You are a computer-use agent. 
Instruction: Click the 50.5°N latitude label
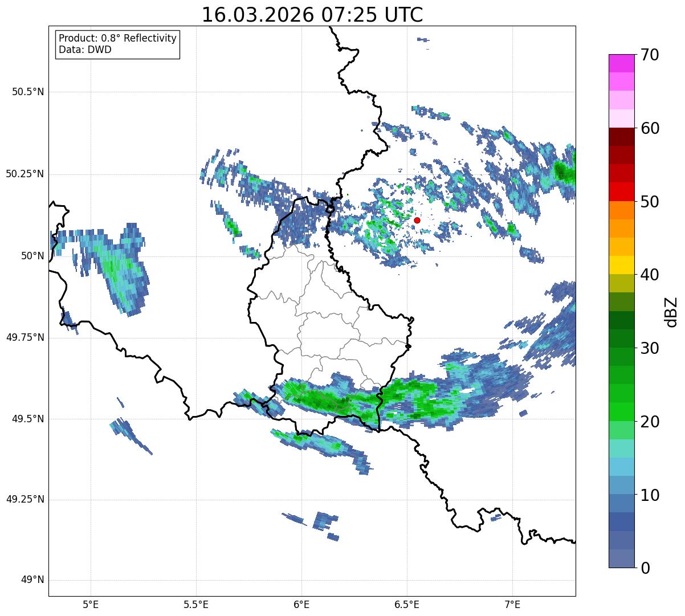click(x=28, y=92)
